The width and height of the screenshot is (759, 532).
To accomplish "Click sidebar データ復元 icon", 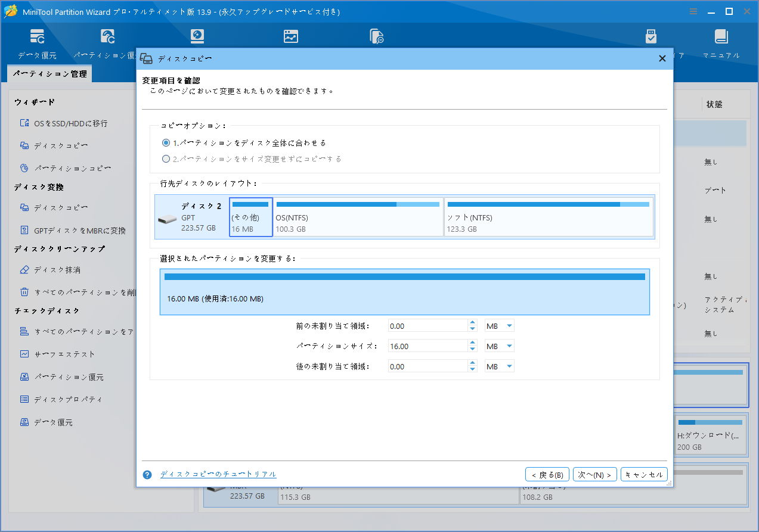I will 24,422.
